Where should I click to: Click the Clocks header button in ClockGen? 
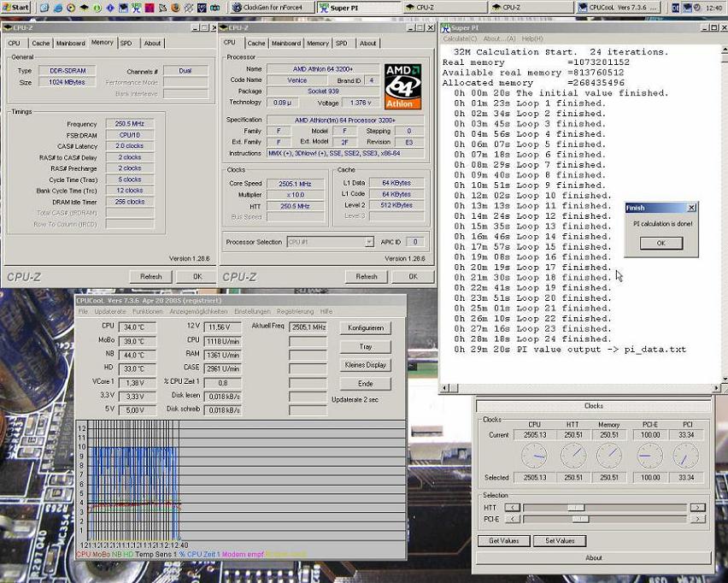[x=593, y=405]
